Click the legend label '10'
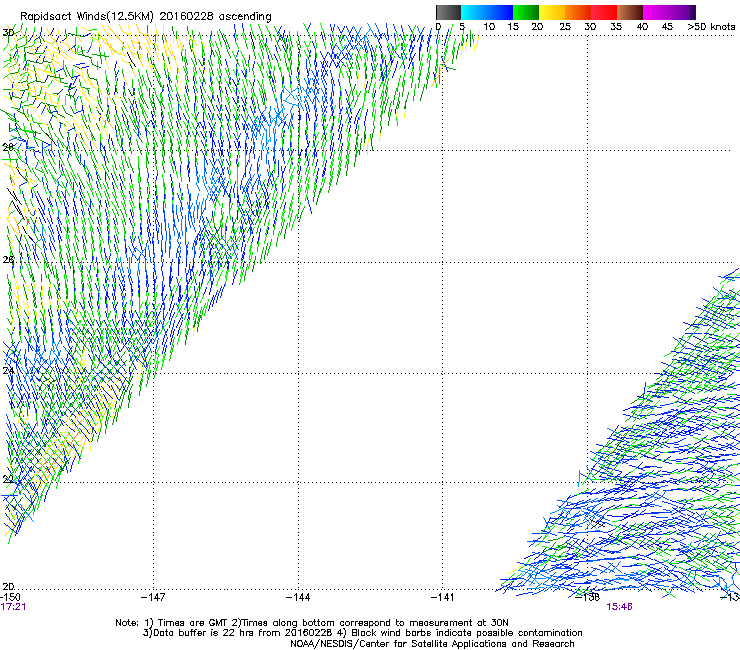The image size is (740, 650). coord(489,26)
